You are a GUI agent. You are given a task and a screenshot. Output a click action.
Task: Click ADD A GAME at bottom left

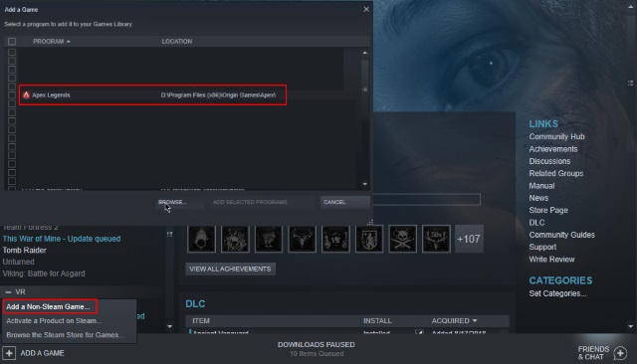point(42,353)
